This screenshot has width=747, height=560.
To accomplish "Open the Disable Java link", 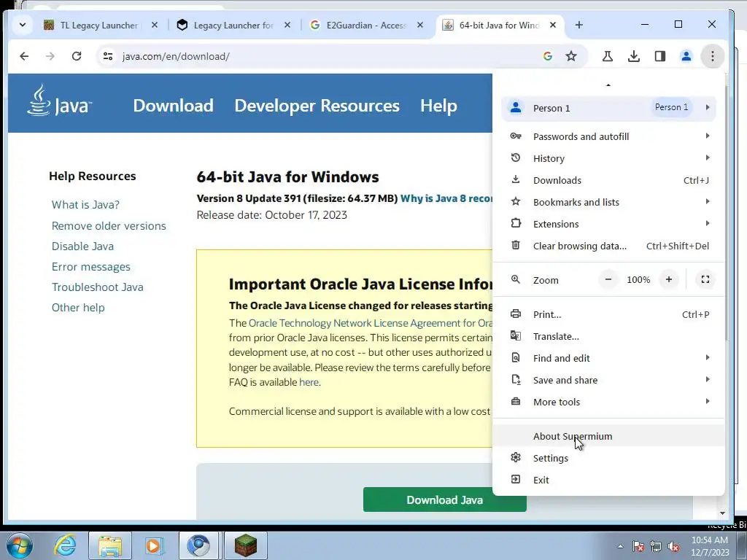I will coord(82,246).
